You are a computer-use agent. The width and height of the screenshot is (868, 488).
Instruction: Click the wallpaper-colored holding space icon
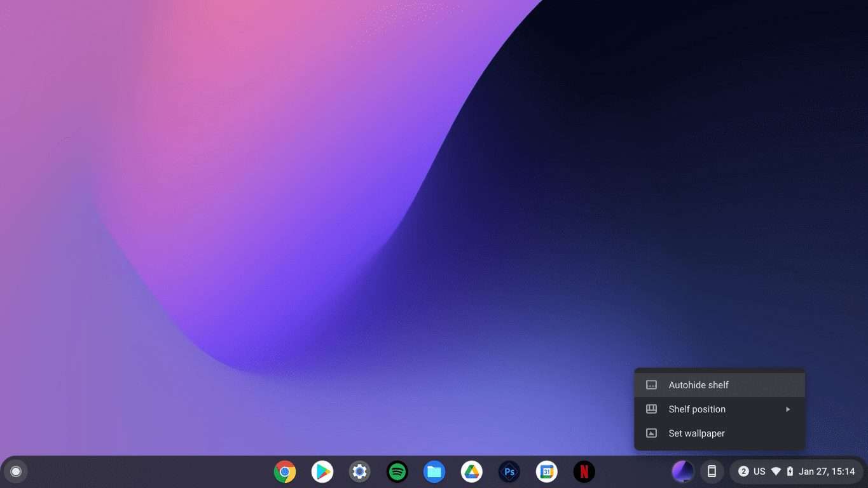[683, 471]
